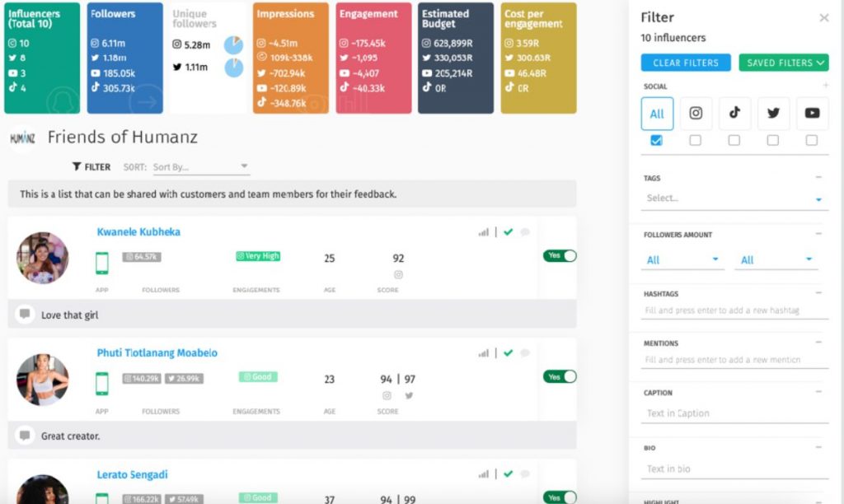Viewport: 844px width, 504px height.
Task: Click the Humanz logo beside the list title
Action: point(22,138)
